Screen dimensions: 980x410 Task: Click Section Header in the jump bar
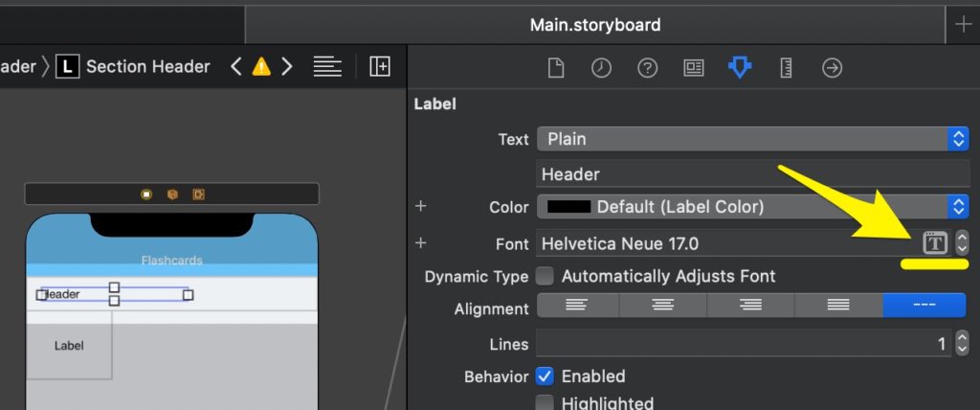(147, 66)
